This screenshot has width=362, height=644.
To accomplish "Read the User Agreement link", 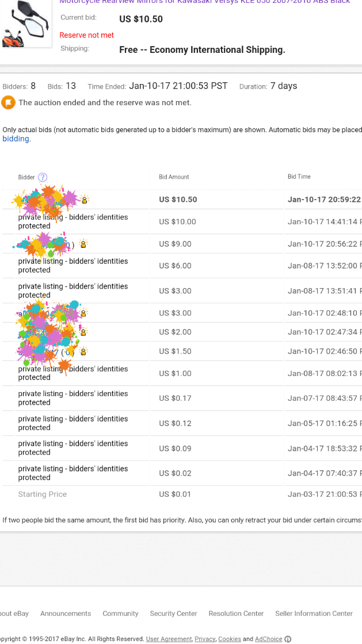I will coord(169,639).
